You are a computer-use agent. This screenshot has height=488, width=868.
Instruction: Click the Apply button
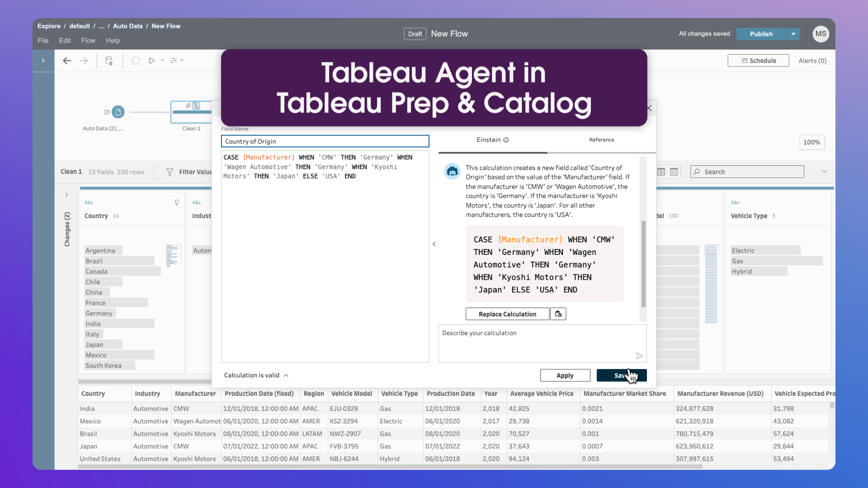(565, 375)
